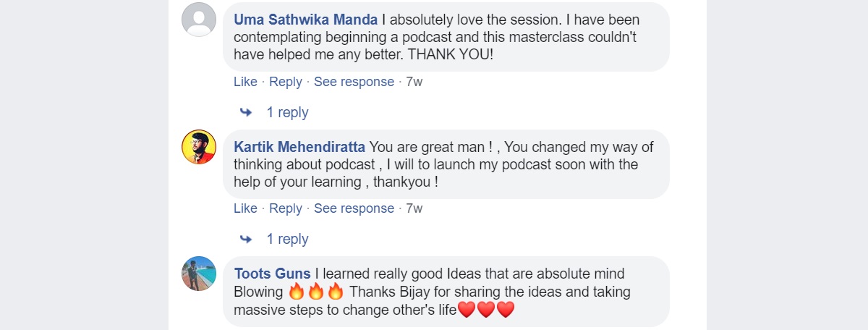
Task: Open Kartik Mehendiratta's profile picture
Action: [198, 147]
